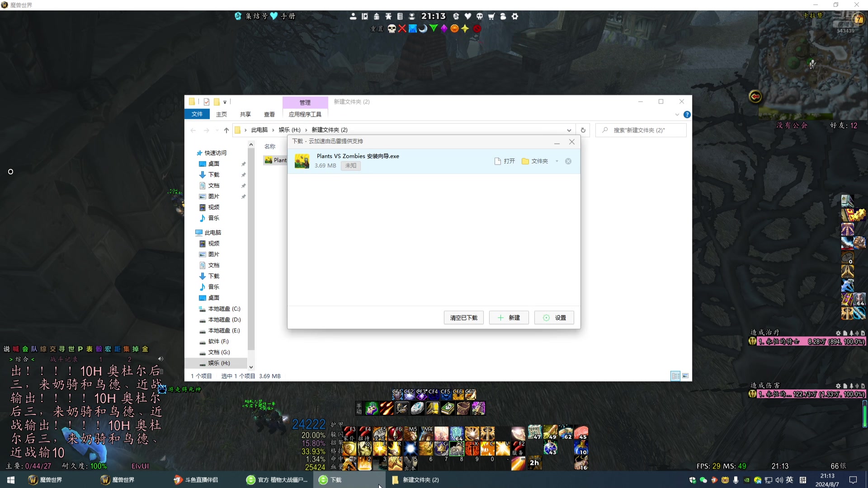The width and height of the screenshot is (868, 488).
Task: Open recent locations dropdown beside the forward arrow
Action: tap(217, 130)
